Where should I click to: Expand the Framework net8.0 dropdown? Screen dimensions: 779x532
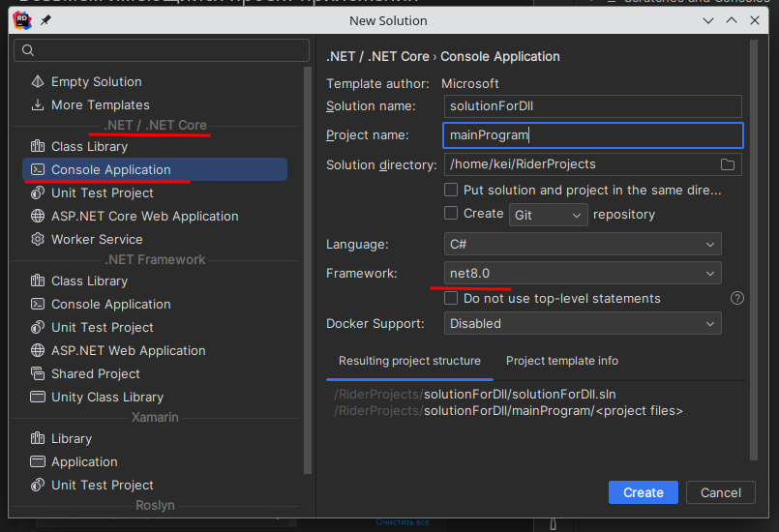point(583,274)
